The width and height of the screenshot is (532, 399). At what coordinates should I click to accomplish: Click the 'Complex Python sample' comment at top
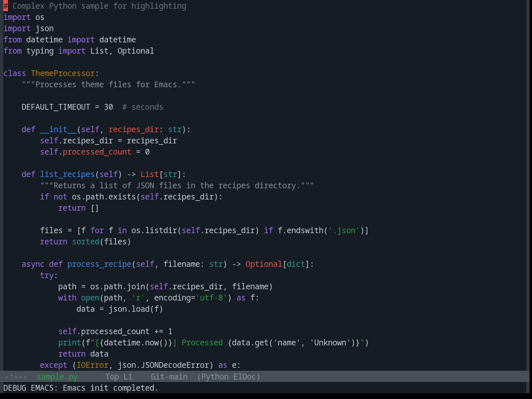[95, 6]
